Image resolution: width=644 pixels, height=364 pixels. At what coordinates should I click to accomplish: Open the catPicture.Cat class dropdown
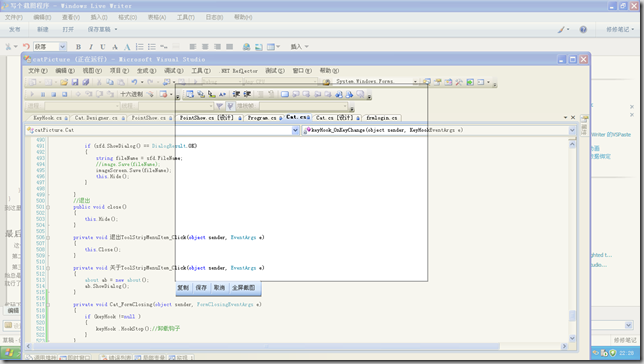(x=295, y=130)
